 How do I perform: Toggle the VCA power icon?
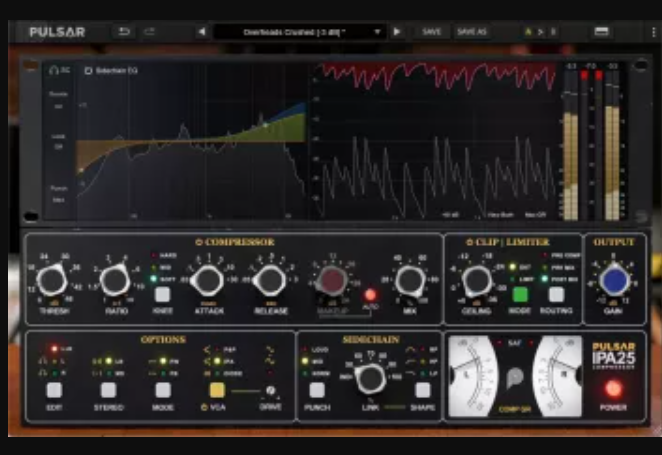click(205, 408)
